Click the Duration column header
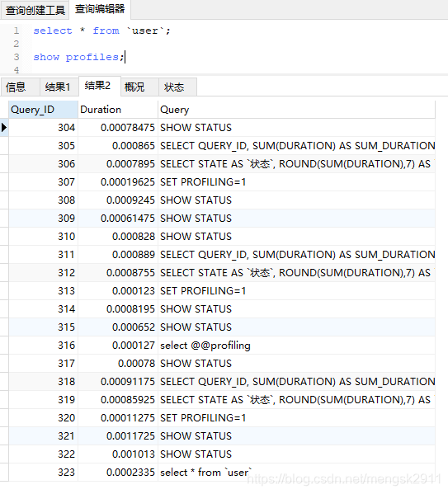This screenshot has width=448, height=494. tap(118, 110)
